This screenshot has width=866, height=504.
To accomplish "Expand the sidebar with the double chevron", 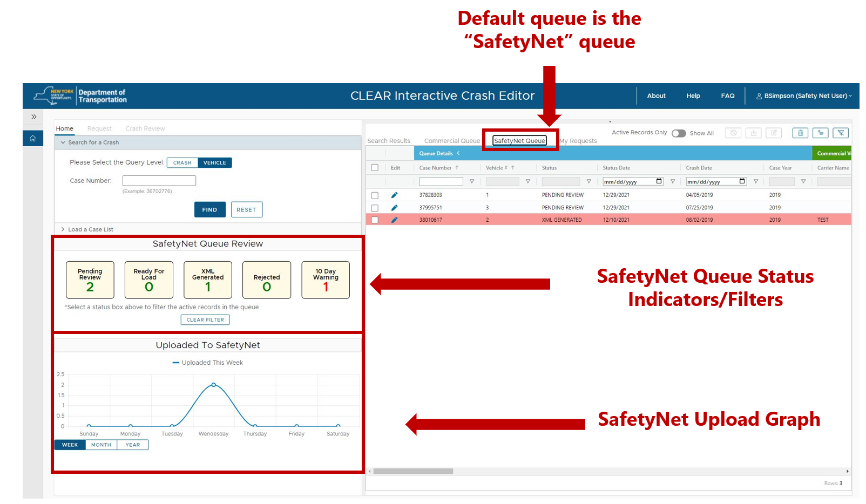I will tap(33, 117).
